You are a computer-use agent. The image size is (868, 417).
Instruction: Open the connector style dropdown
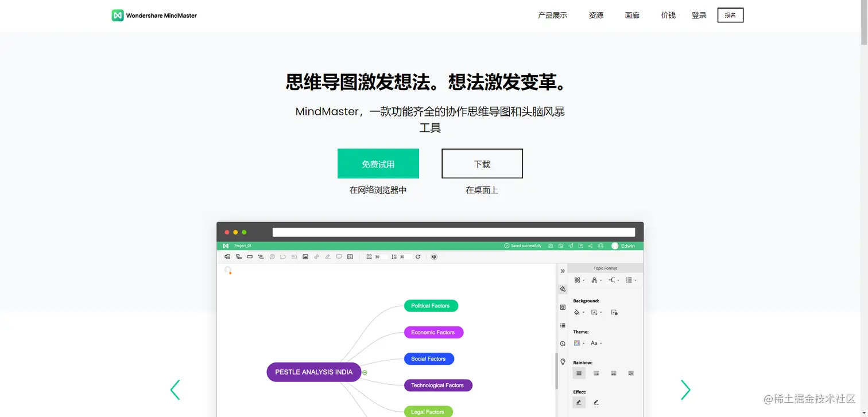pyautogui.click(x=614, y=280)
